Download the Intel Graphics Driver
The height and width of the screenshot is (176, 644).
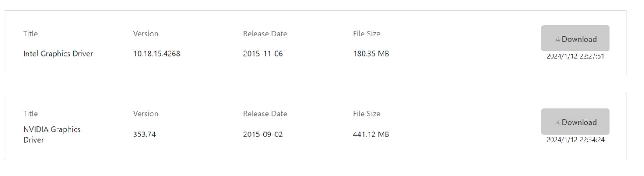pyautogui.click(x=575, y=39)
